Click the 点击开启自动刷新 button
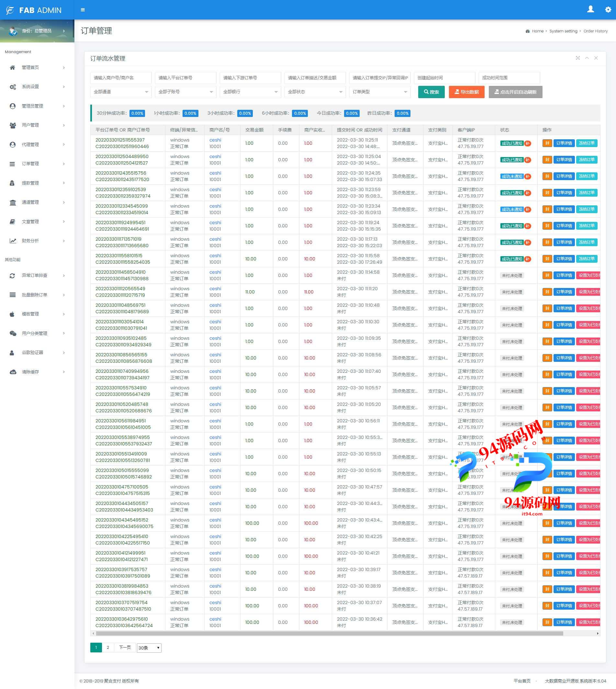This screenshot has height=689, width=616. 515,92
